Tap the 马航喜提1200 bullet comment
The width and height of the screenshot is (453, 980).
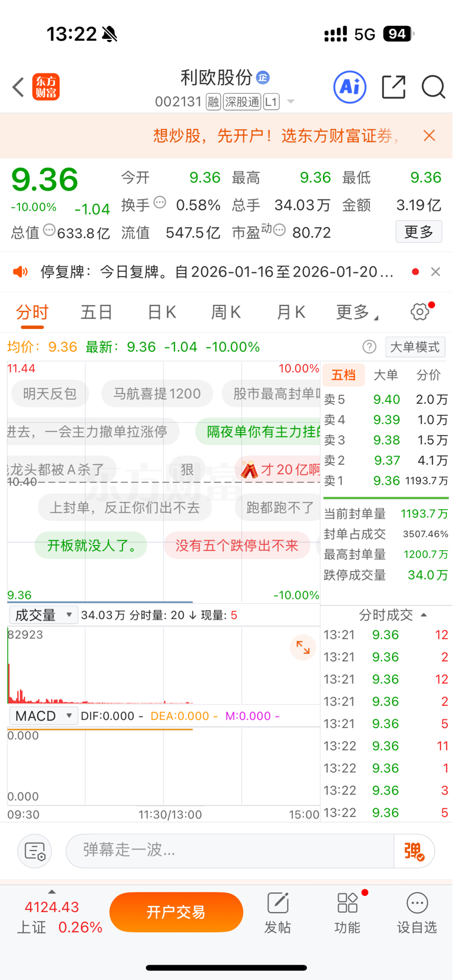(157, 394)
